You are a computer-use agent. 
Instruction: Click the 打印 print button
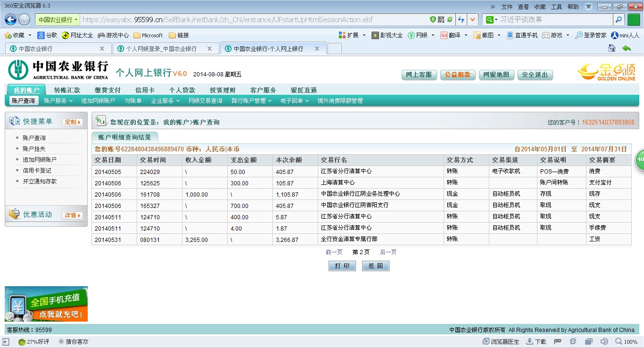coord(342,266)
